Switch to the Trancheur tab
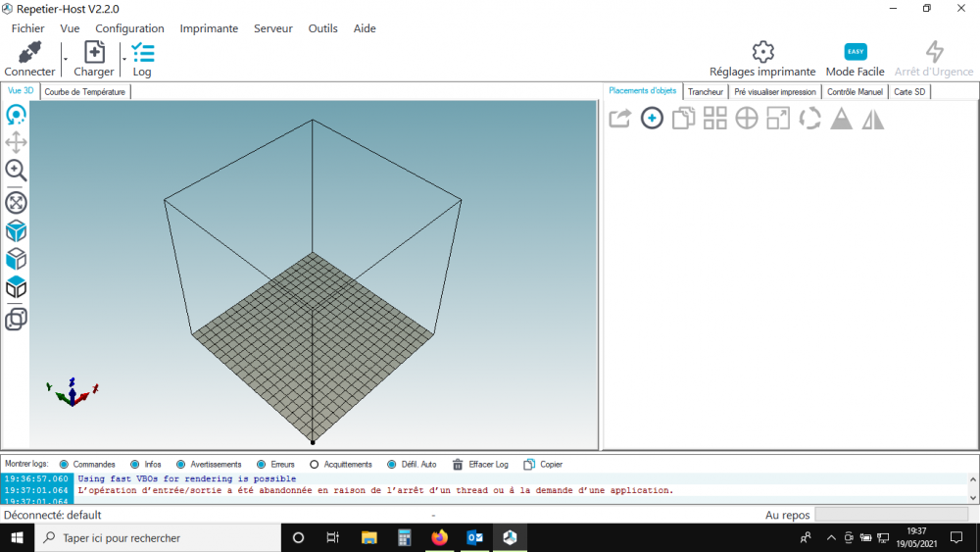Viewport: 980px width, 552px height. pyautogui.click(x=705, y=92)
